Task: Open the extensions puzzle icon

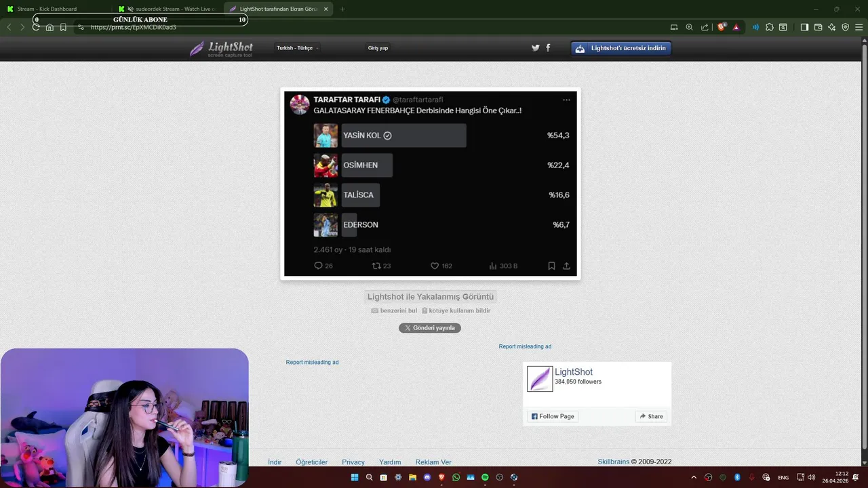Action: click(x=769, y=27)
